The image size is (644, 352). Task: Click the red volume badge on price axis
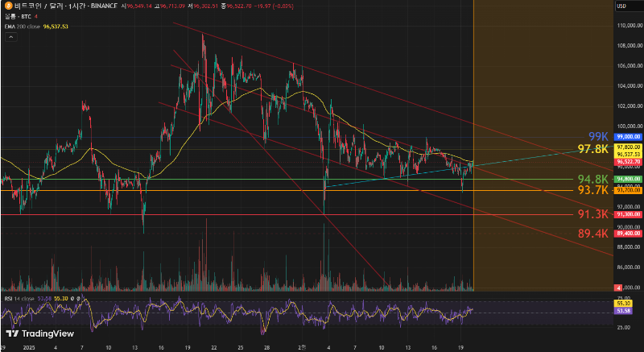pyautogui.click(x=617, y=288)
